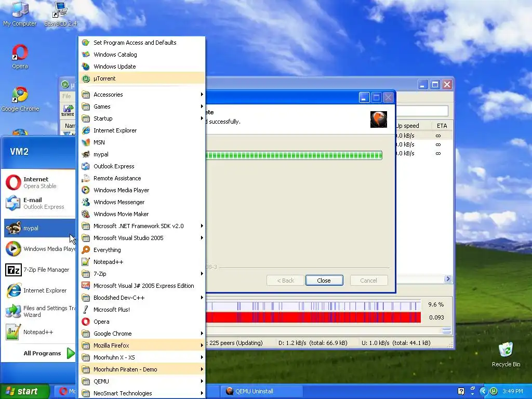Click the Microsoft Visual J# 2005 icon
This screenshot has width=532, height=399.
(86, 286)
